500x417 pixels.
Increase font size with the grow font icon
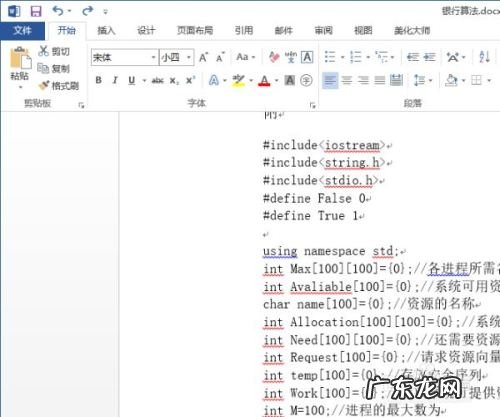coord(203,57)
